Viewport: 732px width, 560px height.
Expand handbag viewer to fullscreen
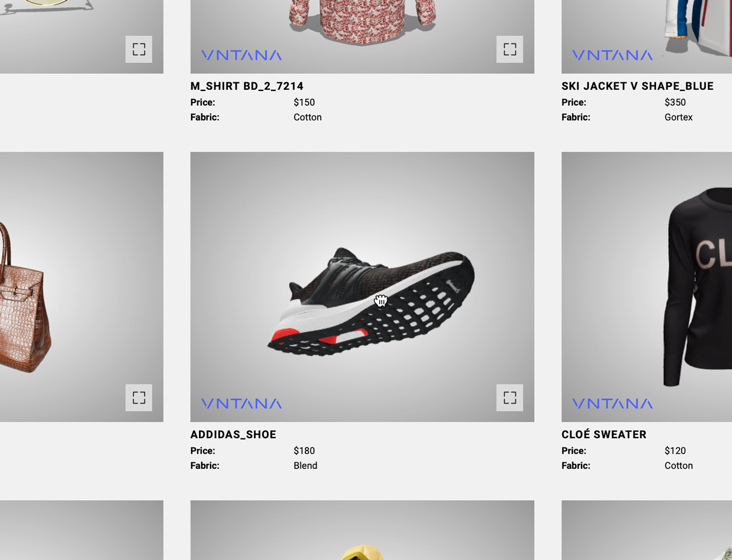(x=139, y=398)
